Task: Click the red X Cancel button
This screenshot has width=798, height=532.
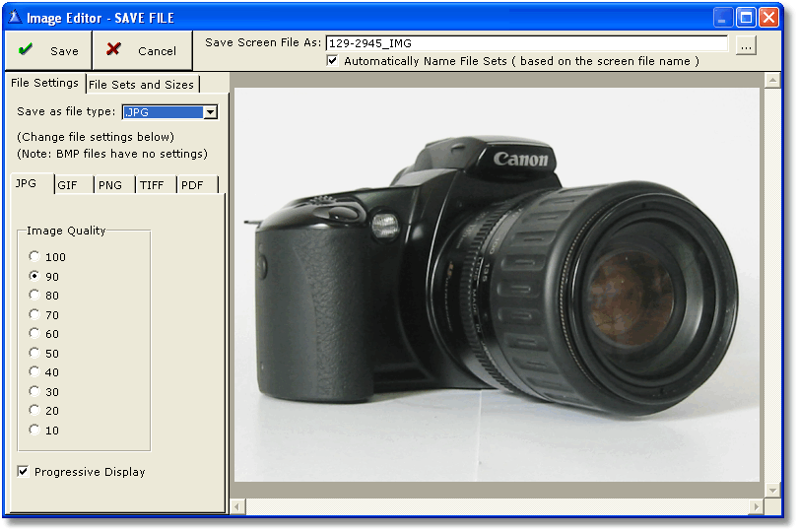Action: pos(143,50)
